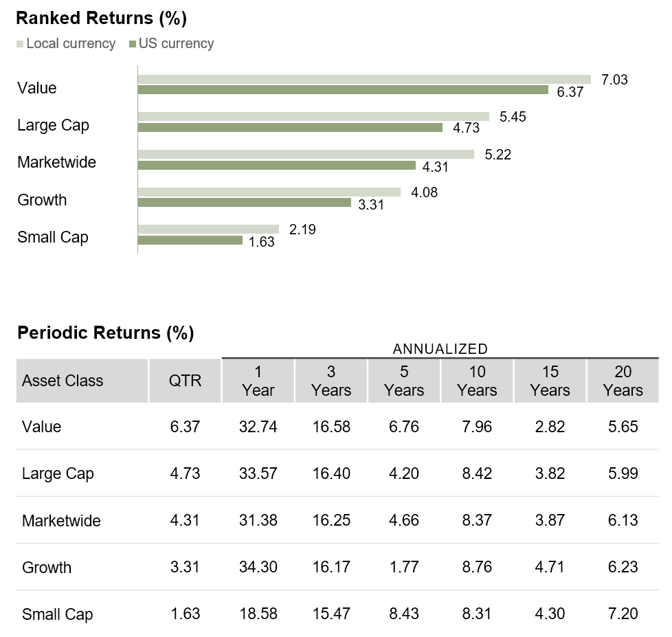This screenshot has height=637, width=672.
Task: Click the 7.03 data label in chart
Action: [x=614, y=80]
